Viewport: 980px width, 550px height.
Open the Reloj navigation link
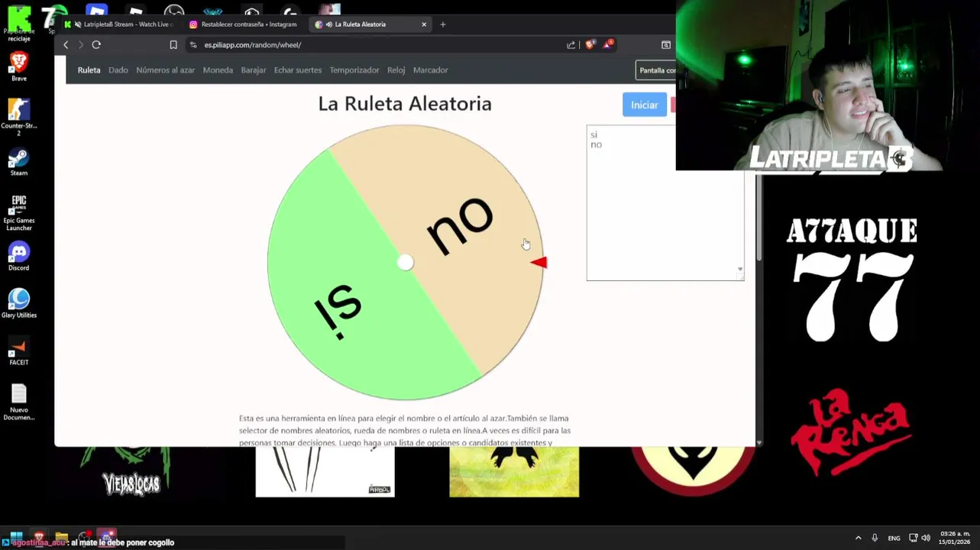click(x=396, y=70)
